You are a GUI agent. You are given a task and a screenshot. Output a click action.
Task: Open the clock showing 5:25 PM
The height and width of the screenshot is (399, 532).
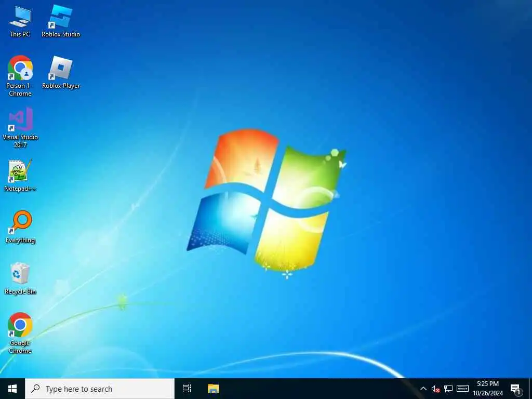click(488, 389)
